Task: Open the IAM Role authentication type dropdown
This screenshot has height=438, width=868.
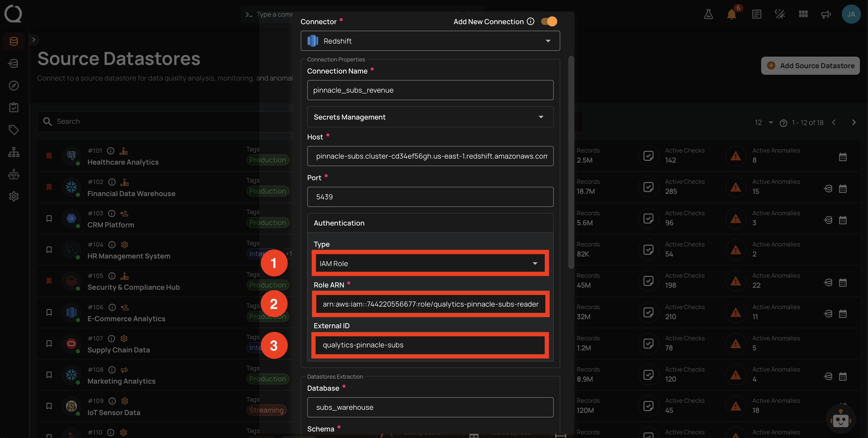Action: 430,263
